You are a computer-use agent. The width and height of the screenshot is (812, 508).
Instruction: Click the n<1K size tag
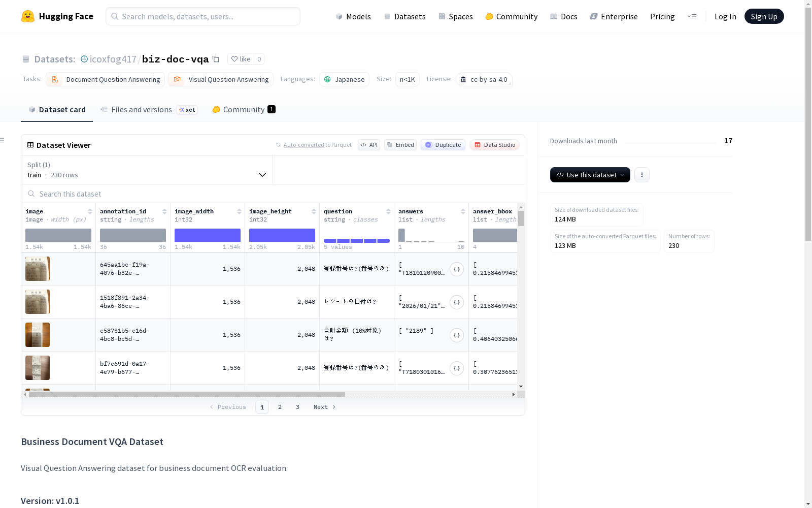pyautogui.click(x=408, y=79)
